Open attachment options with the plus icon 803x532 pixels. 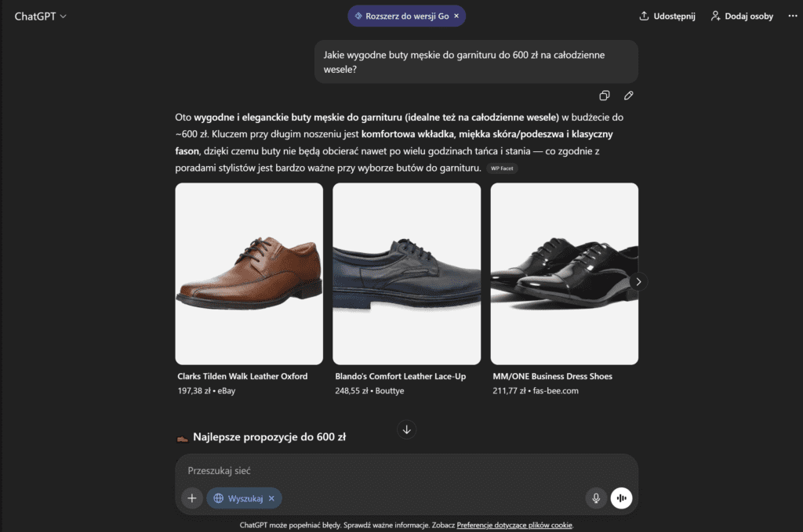pyautogui.click(x=191, y=498)
